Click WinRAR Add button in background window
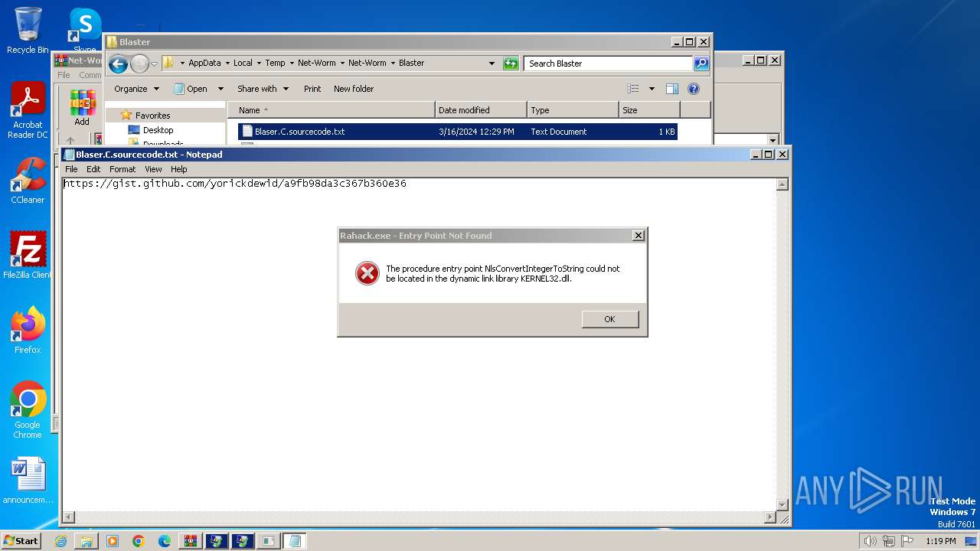 [x=82, y=108]
